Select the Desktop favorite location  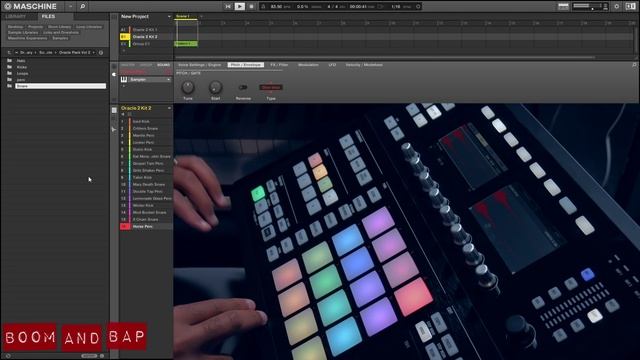(x=16, y=27)
